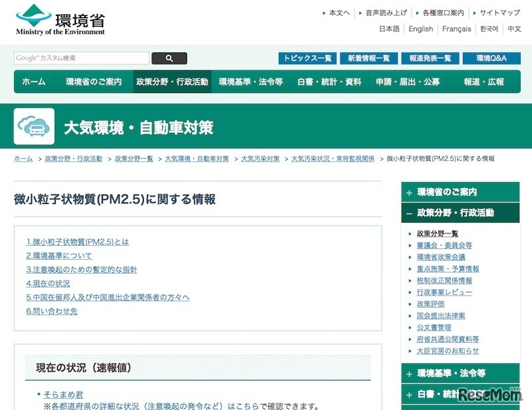532x410 pixels.
Task: Open 行政事業レビュー sidebar link
Action: click(x=444, y=292)
